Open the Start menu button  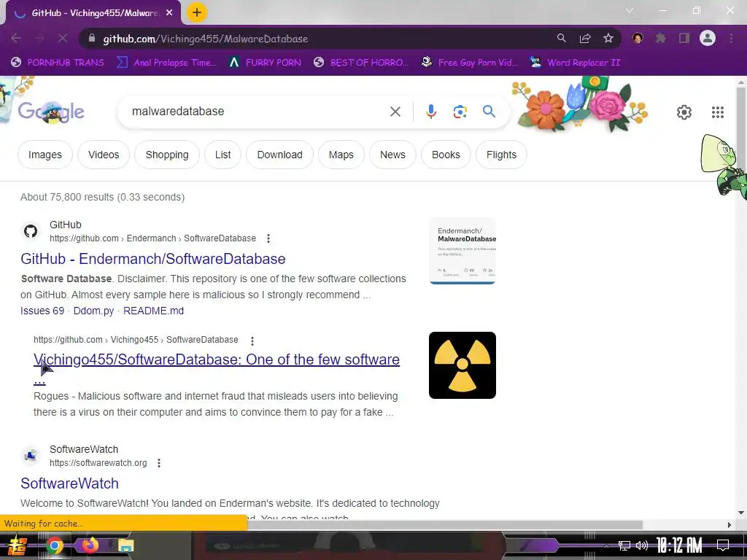tap(18, 545)
